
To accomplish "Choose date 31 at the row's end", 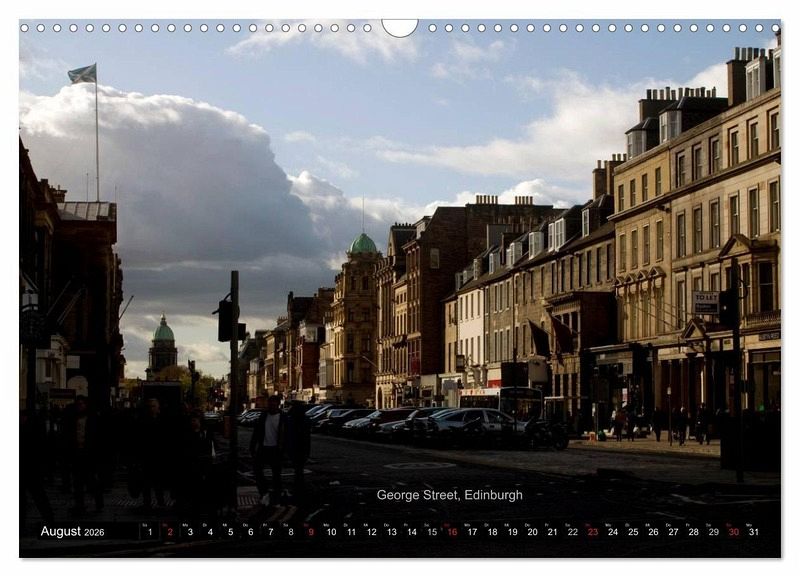I will point(754,532).
